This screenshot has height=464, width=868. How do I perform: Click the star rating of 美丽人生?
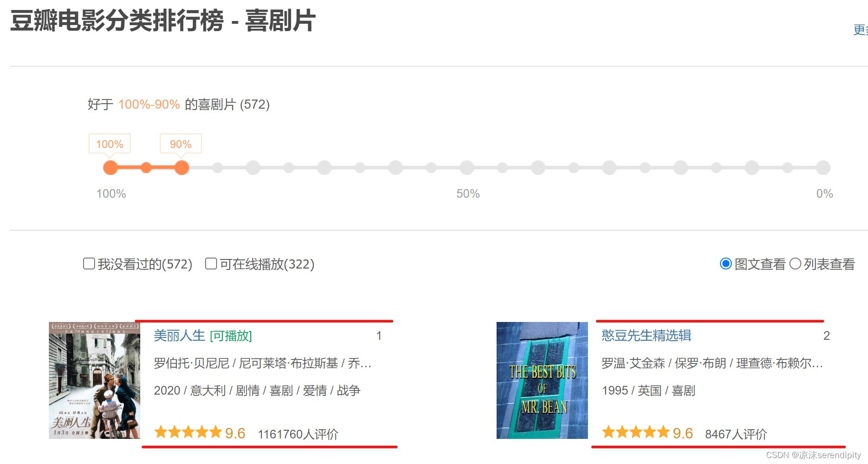click(188, 432)
